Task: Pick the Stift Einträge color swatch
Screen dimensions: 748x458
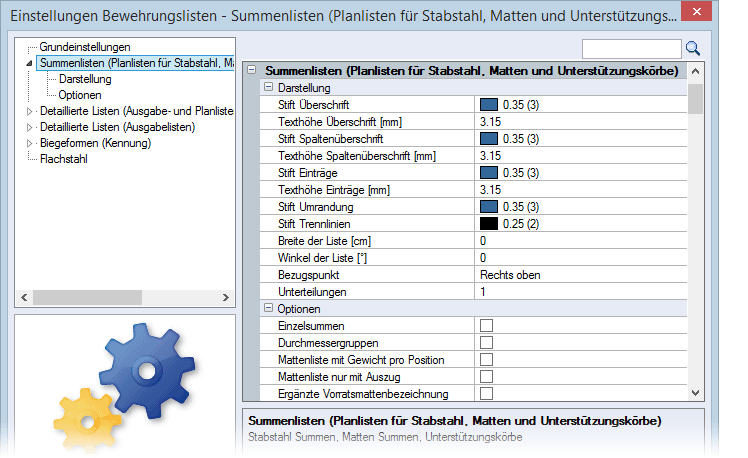Action: coord(488,172)
